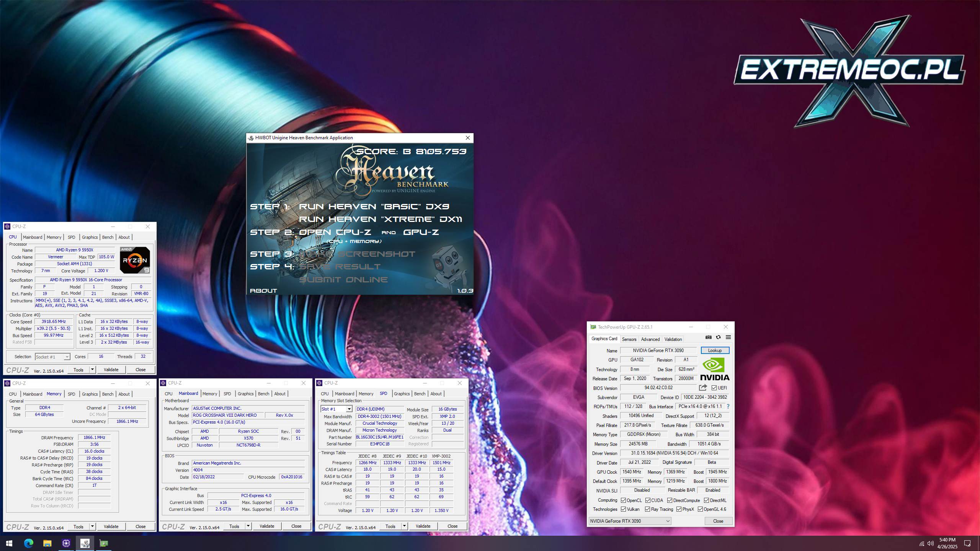Click the volume speaker tray icon
The height and width of the screenshot is (551, 980).
pos(931,543)
